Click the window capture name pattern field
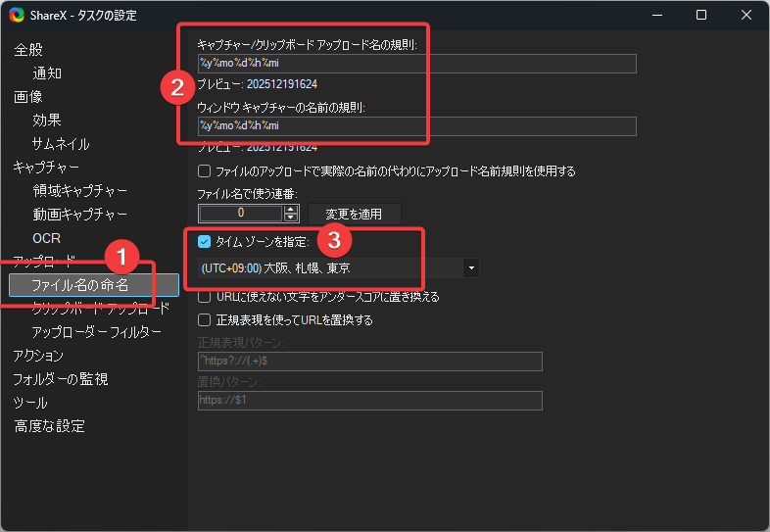770x532 pixels. 416,126
